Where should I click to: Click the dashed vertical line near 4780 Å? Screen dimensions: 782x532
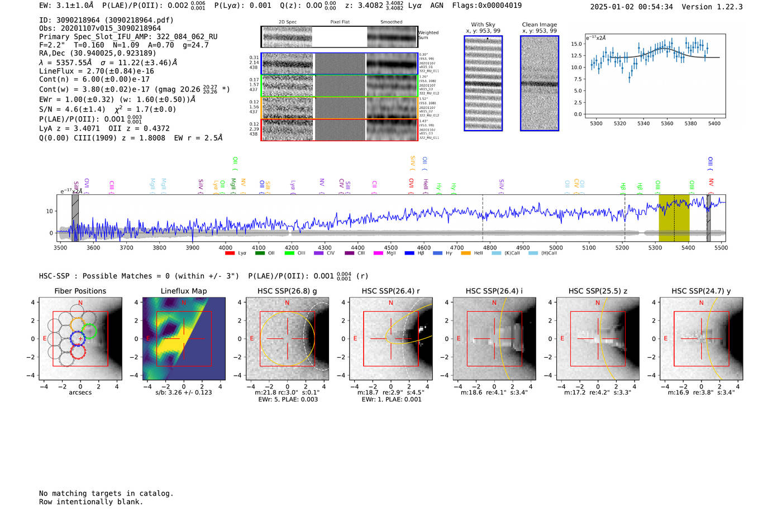tap(483, 218)
